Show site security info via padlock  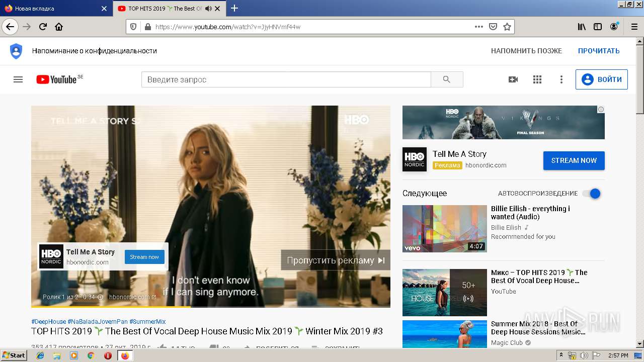point(147,27)
